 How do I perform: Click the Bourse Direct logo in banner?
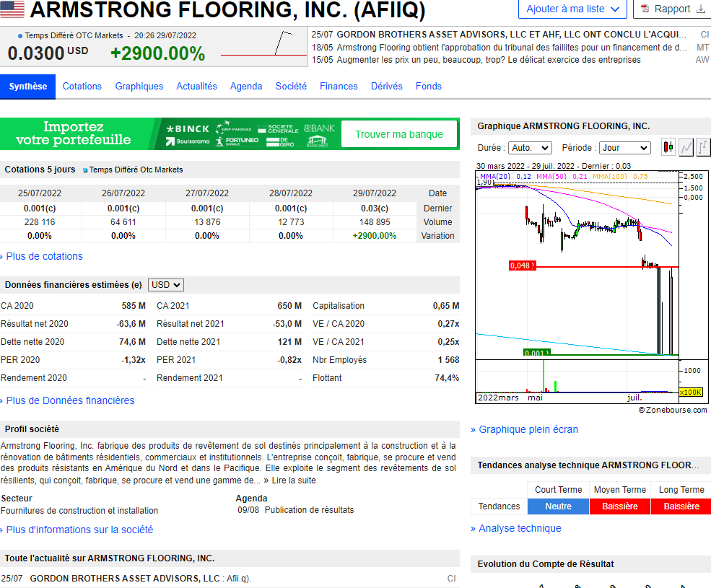tap(317, 142)
